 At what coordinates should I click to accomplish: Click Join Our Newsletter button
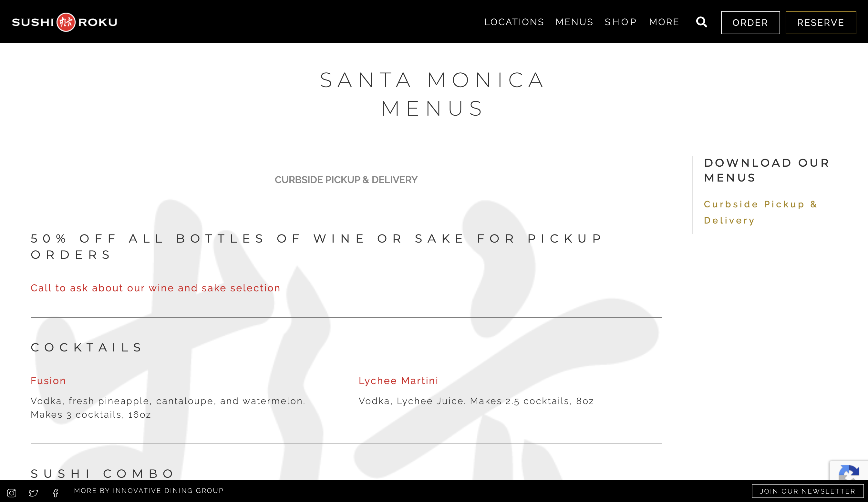coord(807,491)
